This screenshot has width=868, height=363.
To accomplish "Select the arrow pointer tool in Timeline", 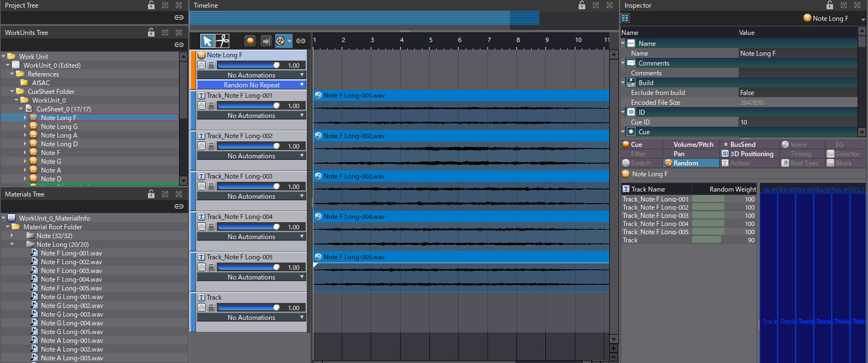I will click(x=207, y=41).
